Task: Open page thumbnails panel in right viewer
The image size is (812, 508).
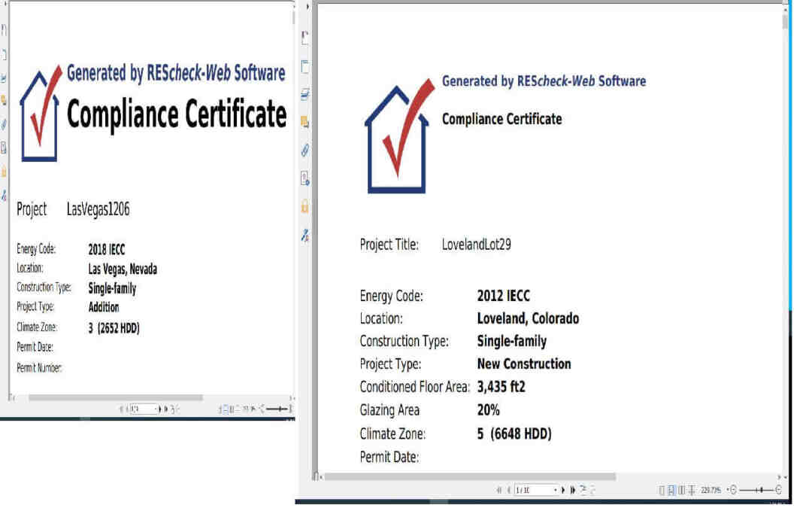Action: tap(305, 67)
